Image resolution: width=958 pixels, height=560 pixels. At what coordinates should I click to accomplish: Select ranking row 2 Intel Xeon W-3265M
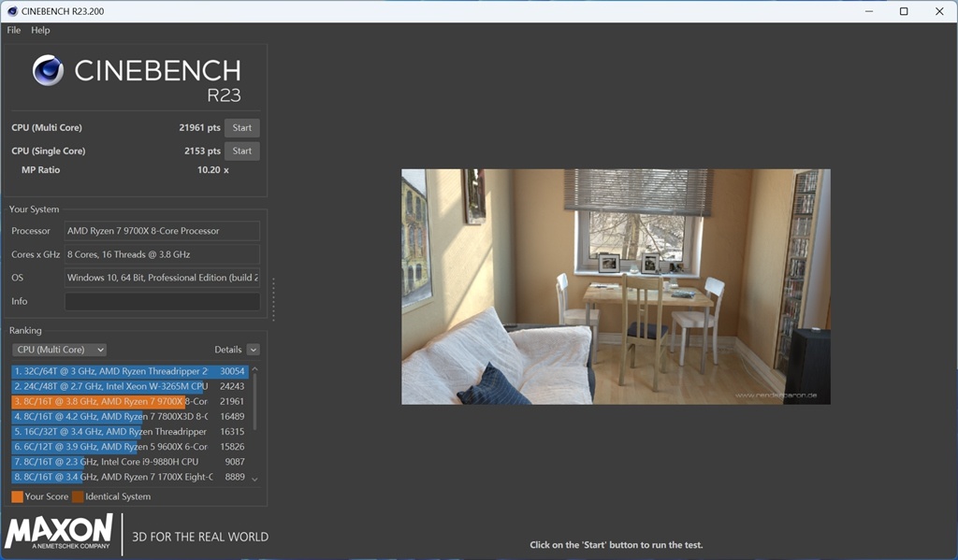click(129, 386)
